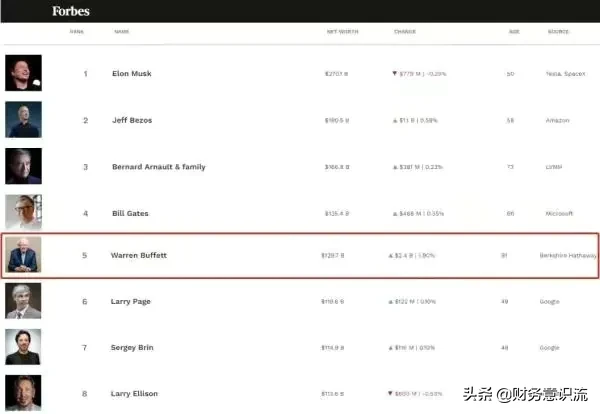The height and width of the screenshot is (414, 600).
Task: Open the Elon Musk name link
Action: point(132,73)
